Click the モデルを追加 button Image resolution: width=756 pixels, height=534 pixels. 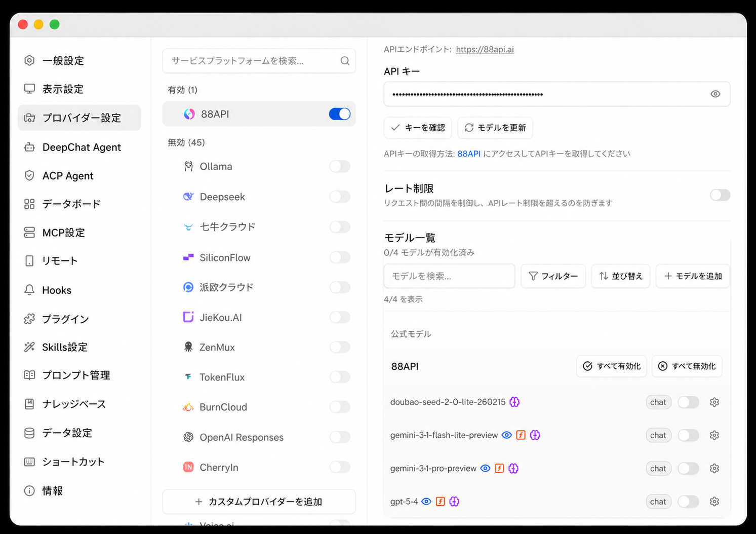(693, 276)
